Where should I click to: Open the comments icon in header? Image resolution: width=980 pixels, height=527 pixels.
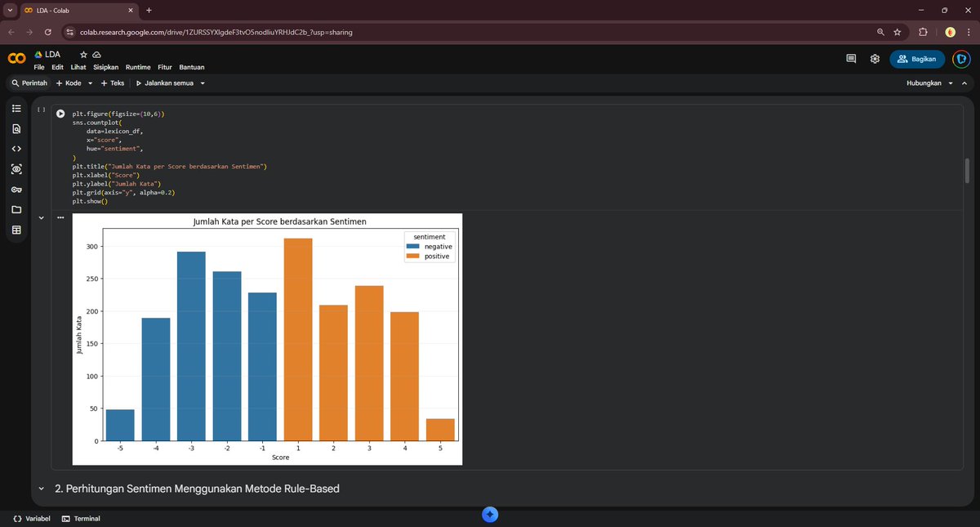851,59
